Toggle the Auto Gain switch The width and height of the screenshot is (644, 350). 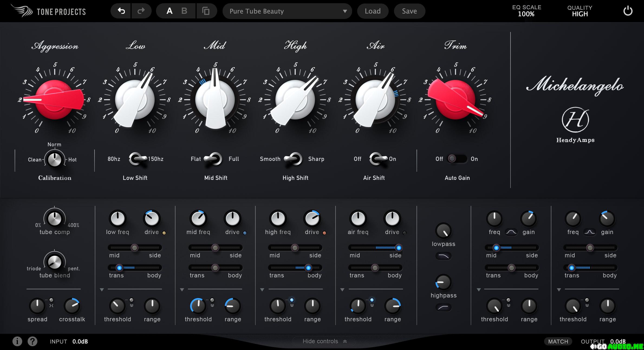click(x=457, y=159)
